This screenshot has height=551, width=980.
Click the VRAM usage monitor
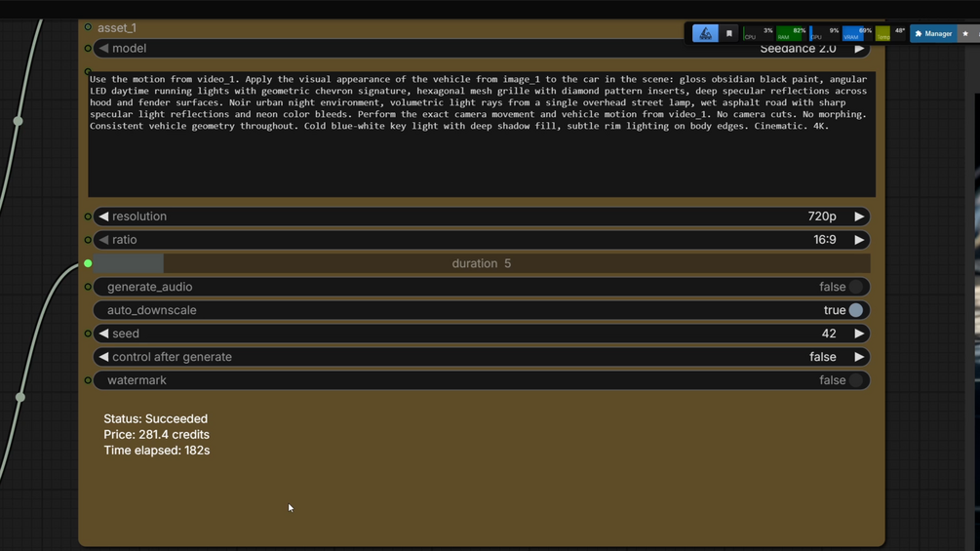coord(857,34)
